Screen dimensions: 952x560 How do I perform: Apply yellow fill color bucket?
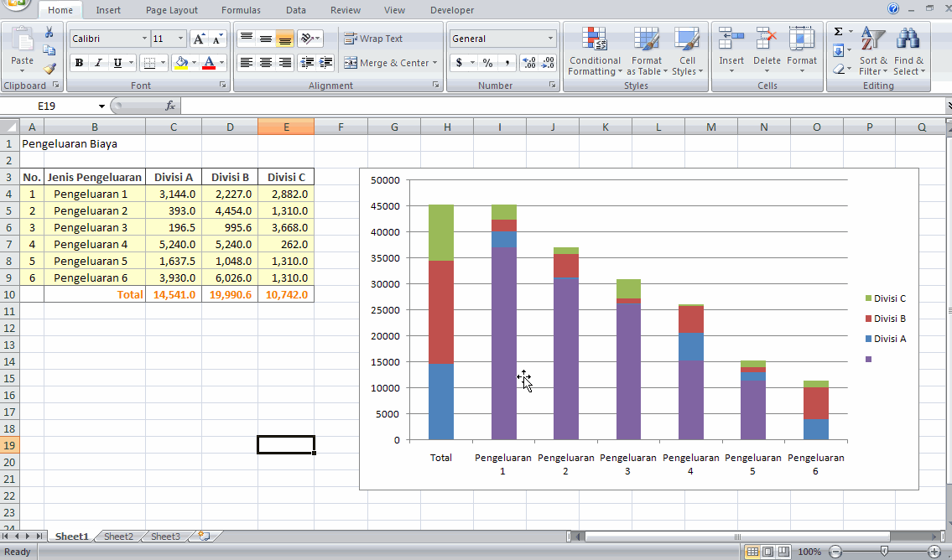(181, 63)
